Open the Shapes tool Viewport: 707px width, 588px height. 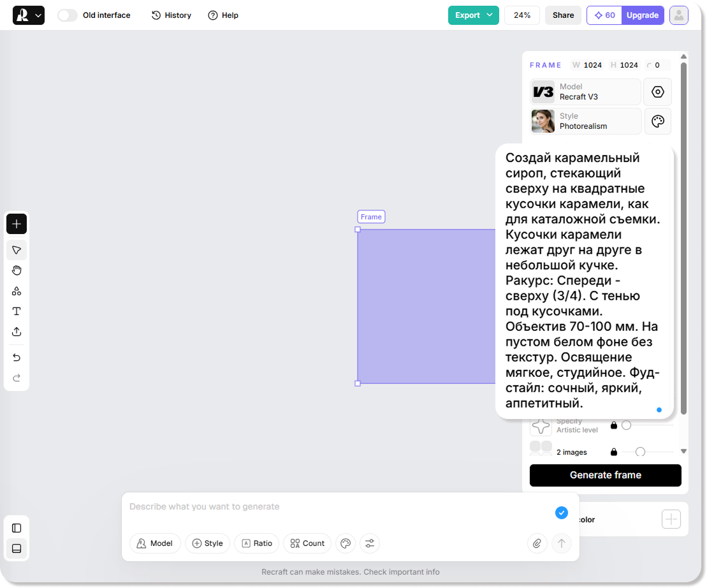tap(17, 291)
